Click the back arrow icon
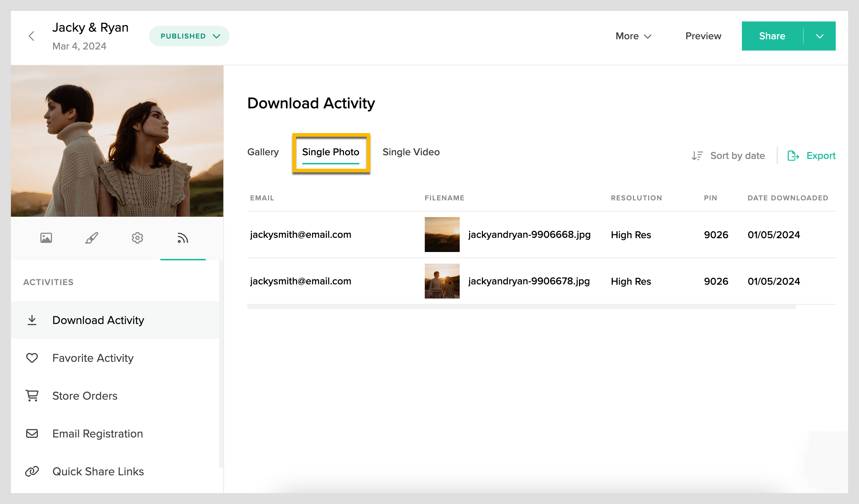This screenshot has height=504, width=859. (32, 36)
